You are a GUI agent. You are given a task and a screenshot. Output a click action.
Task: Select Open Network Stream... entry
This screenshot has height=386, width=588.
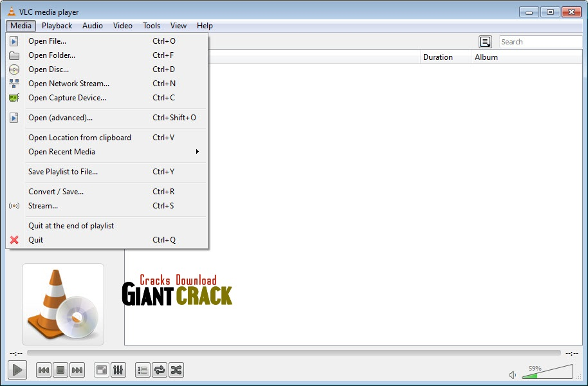(x=107, y=84)
